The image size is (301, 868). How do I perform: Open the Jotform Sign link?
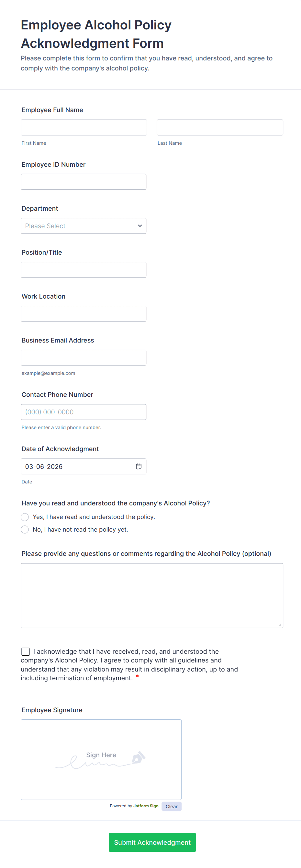click(x=146, y=806)
